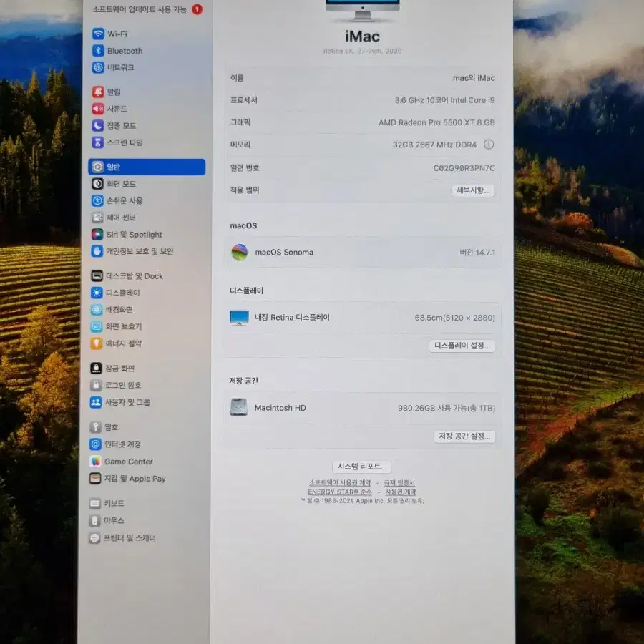Screen dimensions: 644x644
Task: Open 디스플레이 sun icon in sidebar
Action: click(x=97, y=293)
